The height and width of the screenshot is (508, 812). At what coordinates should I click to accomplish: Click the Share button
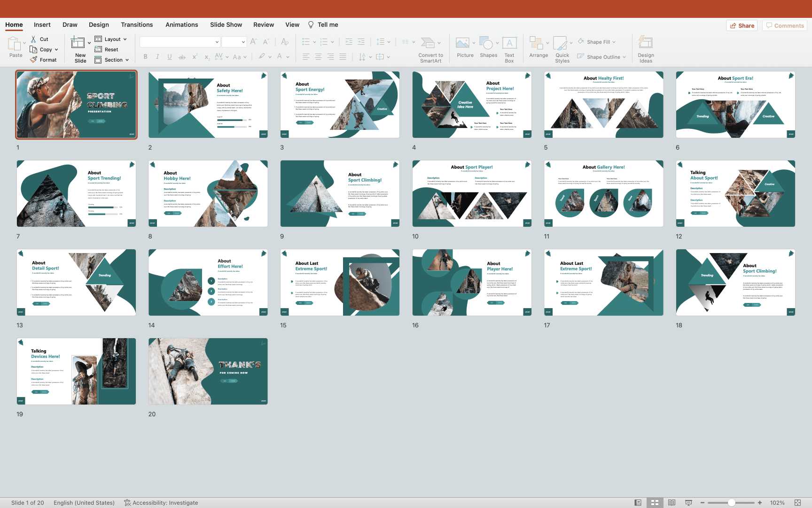742,25
